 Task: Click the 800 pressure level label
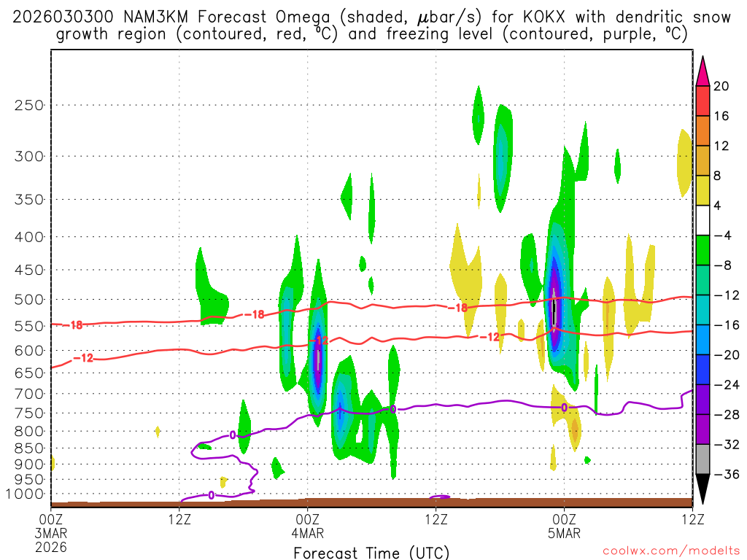point(29,431)
